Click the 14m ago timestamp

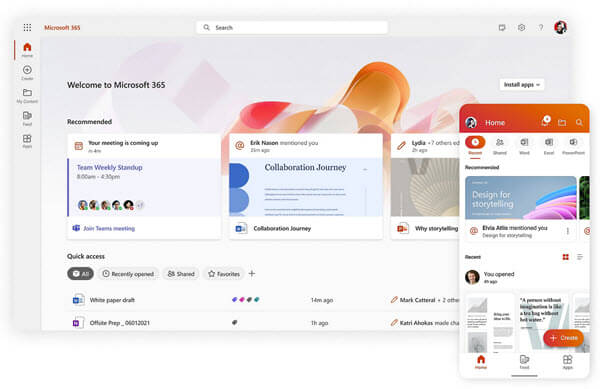coord(321,300)
